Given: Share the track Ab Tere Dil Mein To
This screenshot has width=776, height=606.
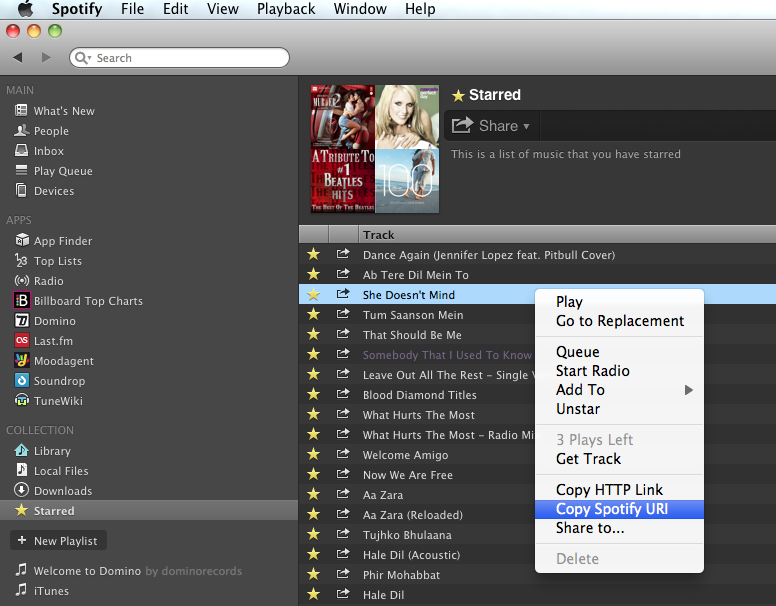Looking at the screenshot, I should pos(342,274).
